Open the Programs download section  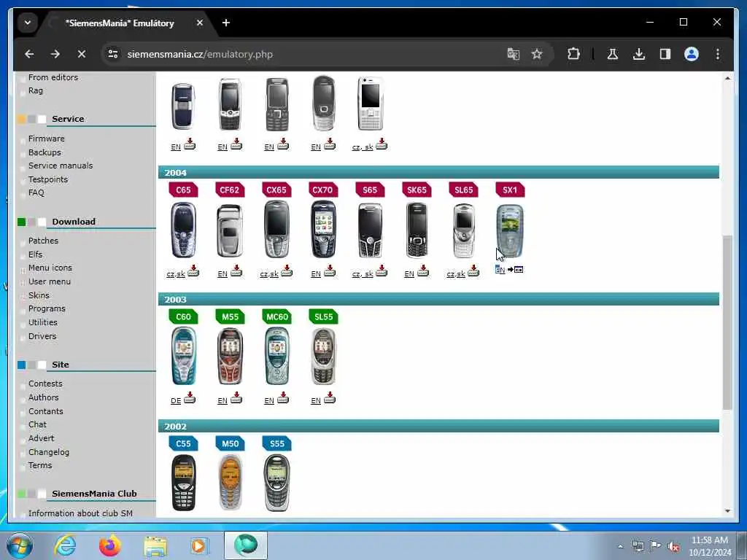[47, 309]
